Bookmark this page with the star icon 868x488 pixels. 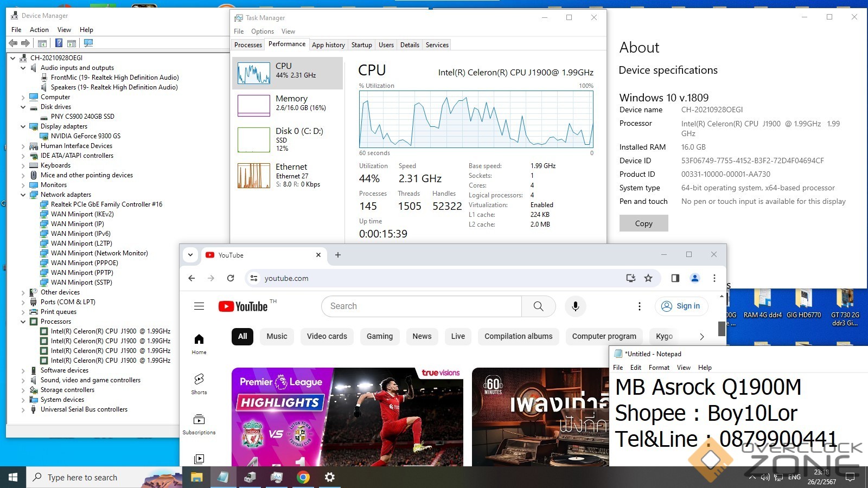tap(648, 278)
